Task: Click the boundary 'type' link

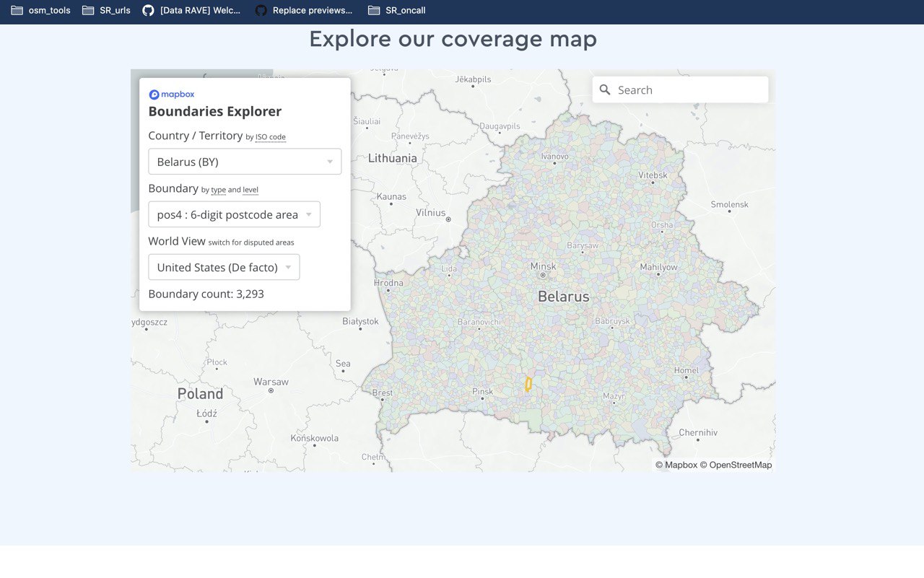Action: pyautogui.click(x=218, y=190)
